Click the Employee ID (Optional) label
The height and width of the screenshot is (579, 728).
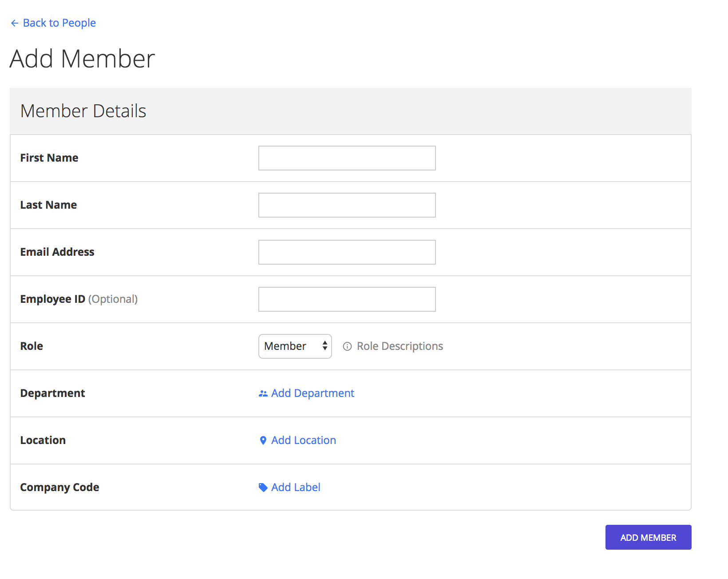(x=79, y=299)
